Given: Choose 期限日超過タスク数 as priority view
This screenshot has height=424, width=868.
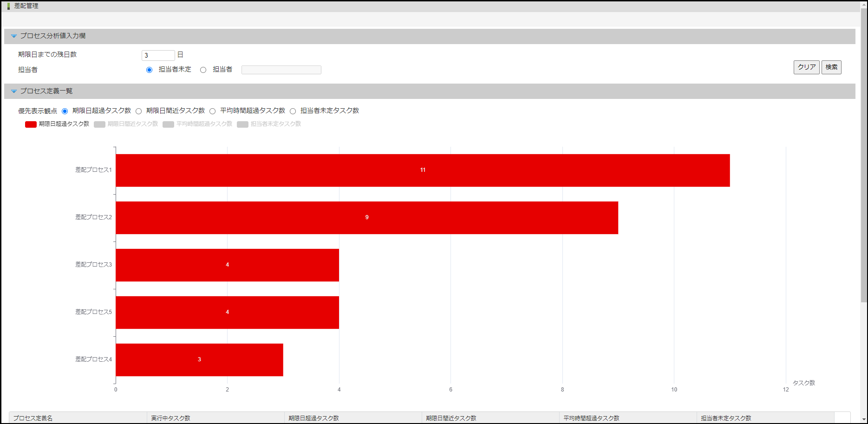Looking at the screenshot, I should coord(65,111).
